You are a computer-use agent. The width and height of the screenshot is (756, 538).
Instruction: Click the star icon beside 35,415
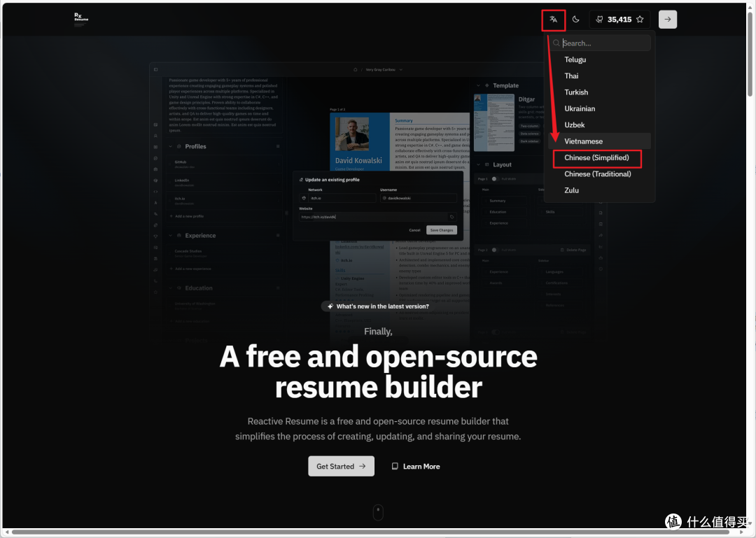pyautogui.click(x=640, y=20)
